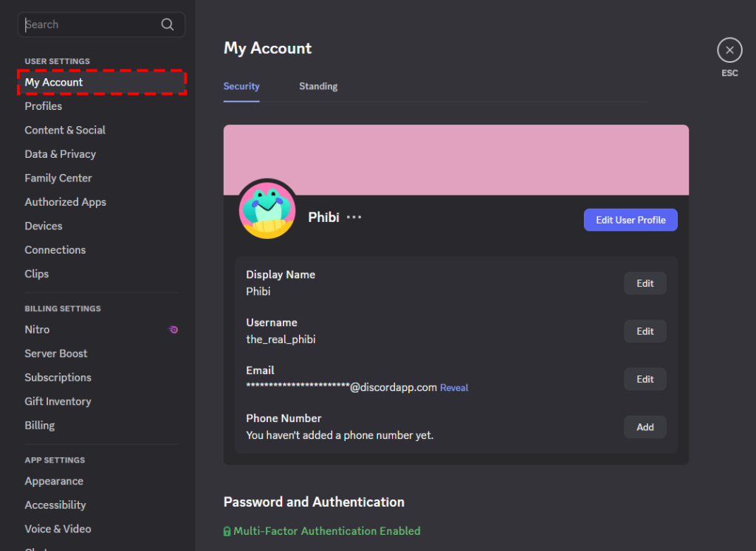Go to Voice & Video settings

click(x=58, y=529)
